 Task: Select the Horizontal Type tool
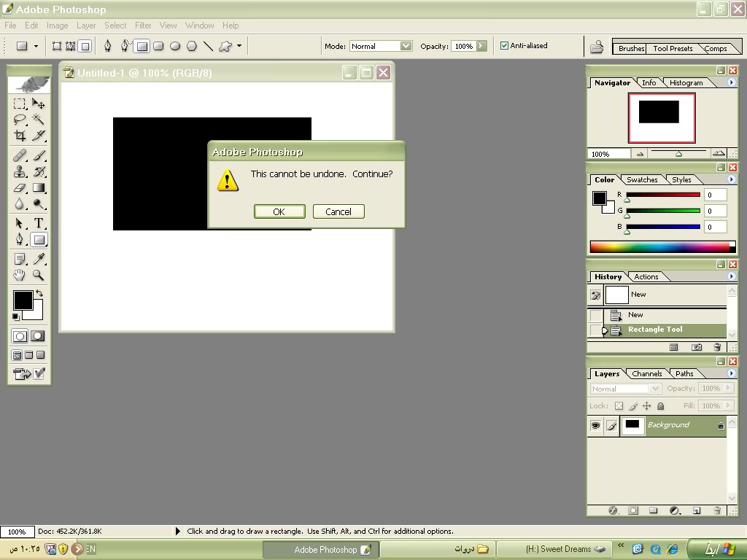pyautogui.click(x=39, y=223)
